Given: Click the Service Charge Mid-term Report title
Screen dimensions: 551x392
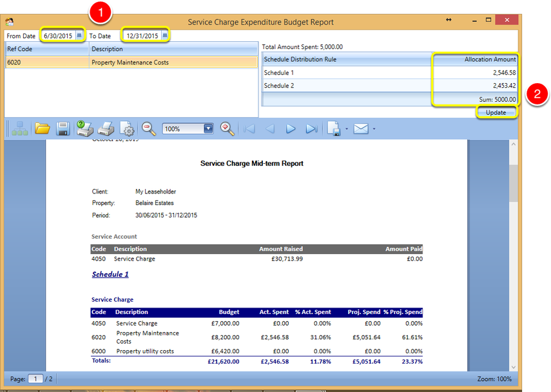Looking at the screenshot, I should pyautogui.click(x=251, y=163).
